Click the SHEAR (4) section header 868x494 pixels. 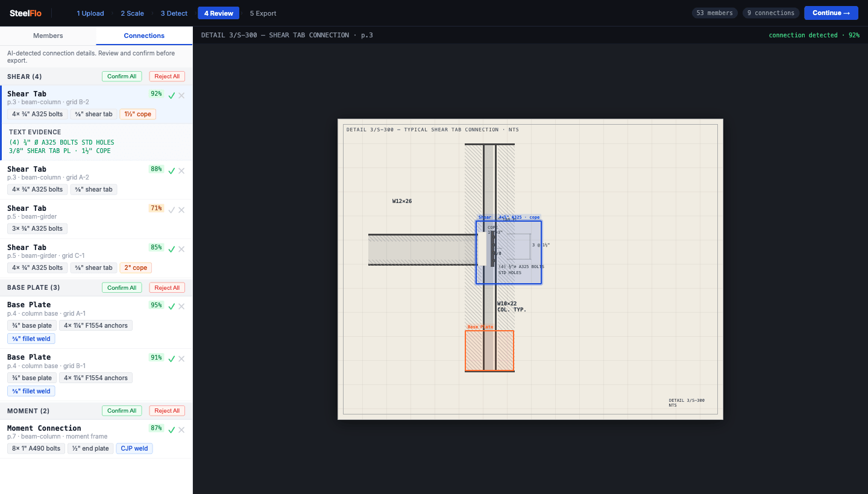coord(25,77)
